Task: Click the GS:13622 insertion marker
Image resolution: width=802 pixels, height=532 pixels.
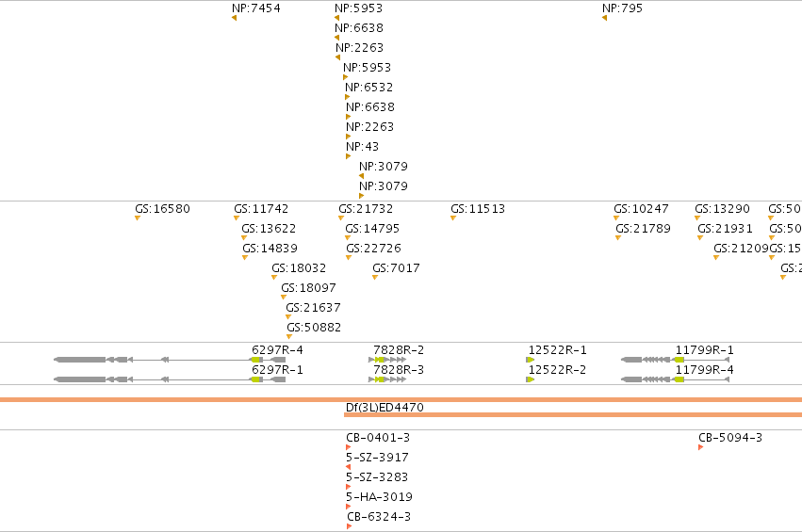Action: (244, 238)
